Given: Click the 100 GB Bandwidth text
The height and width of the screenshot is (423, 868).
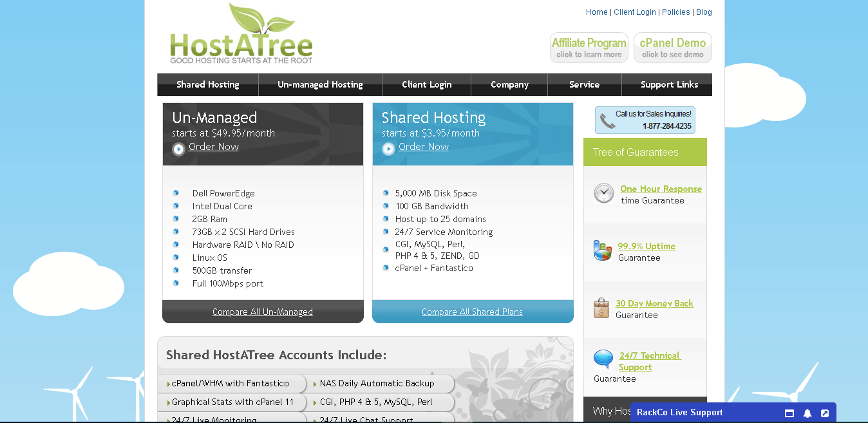Looking at the screenshot, I should click(x=432, y=206).
